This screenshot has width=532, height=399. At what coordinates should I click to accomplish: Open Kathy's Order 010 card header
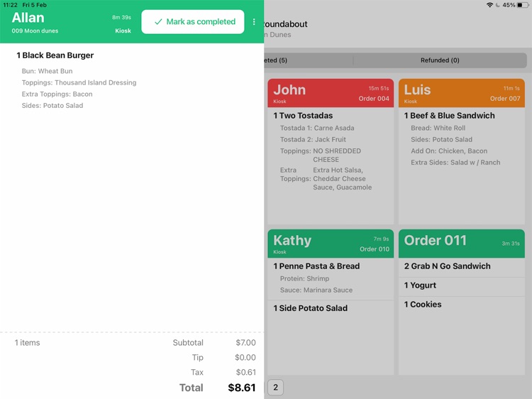[331, 244]
